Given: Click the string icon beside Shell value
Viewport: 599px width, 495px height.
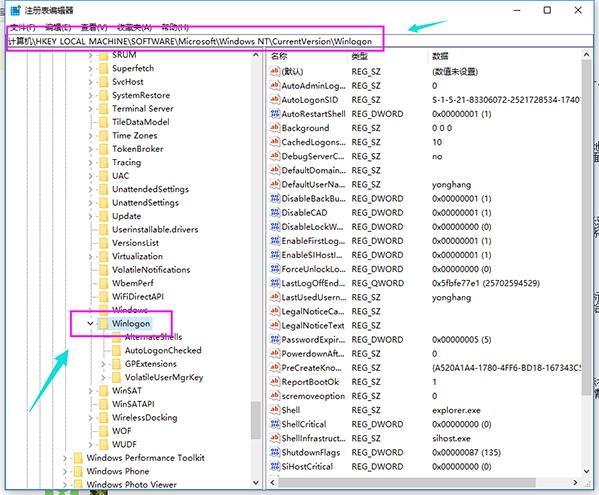Looking at the screenshot, I should tap(274, 410).
